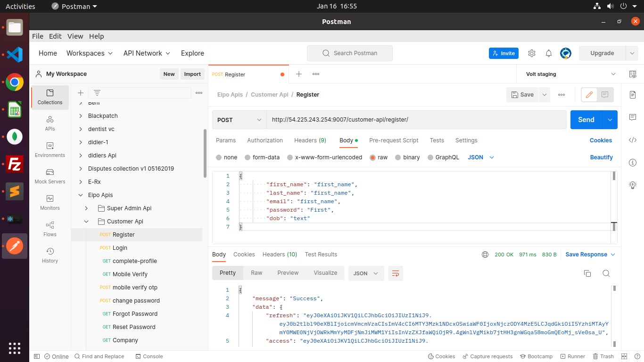The height and width of the screenshot is (362, 644).
Task: Open the Flows sidebar section
Action: click(x=50, y=229)
